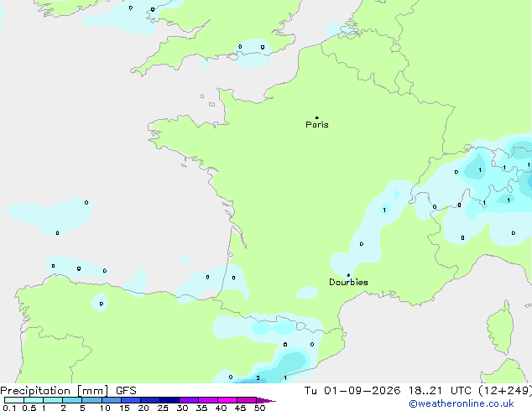Click the GFS model label
The height and width of the screenshot is (411, 532).
[126, 391]
